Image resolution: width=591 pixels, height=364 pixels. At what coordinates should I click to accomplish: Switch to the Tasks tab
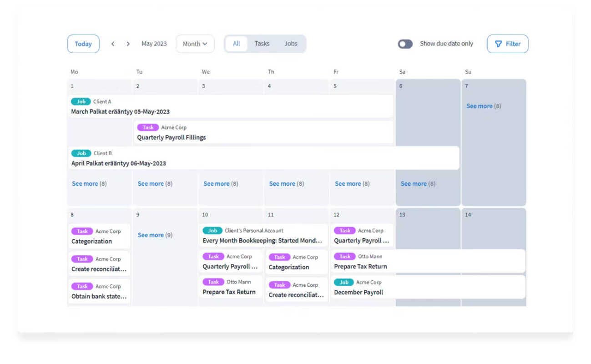point(262,44)
